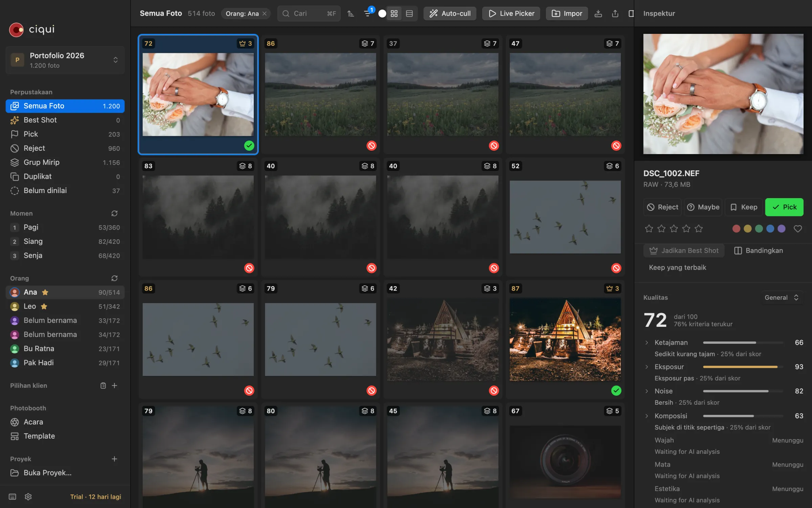Select Grup Mirip in sidebar
The width and height of the screenshot is (812, 508).
[65, 163]
